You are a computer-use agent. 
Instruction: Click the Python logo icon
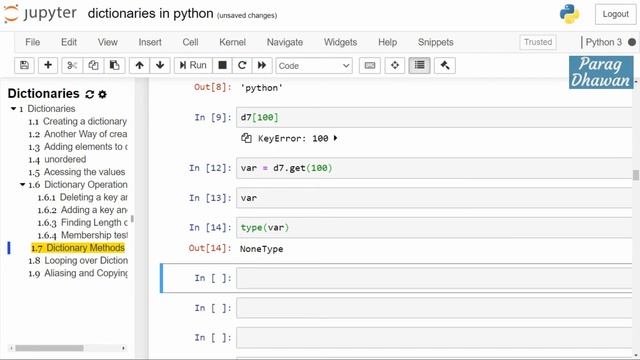pos(569,14)
